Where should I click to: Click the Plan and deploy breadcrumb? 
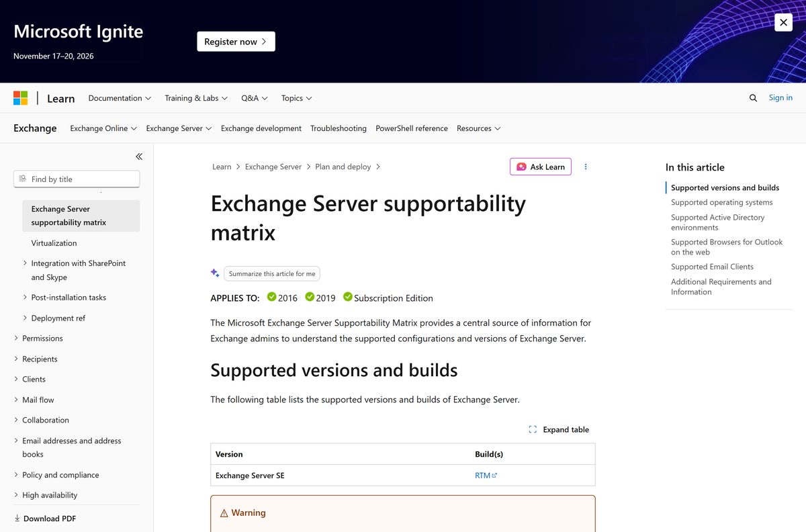[343, 167]
